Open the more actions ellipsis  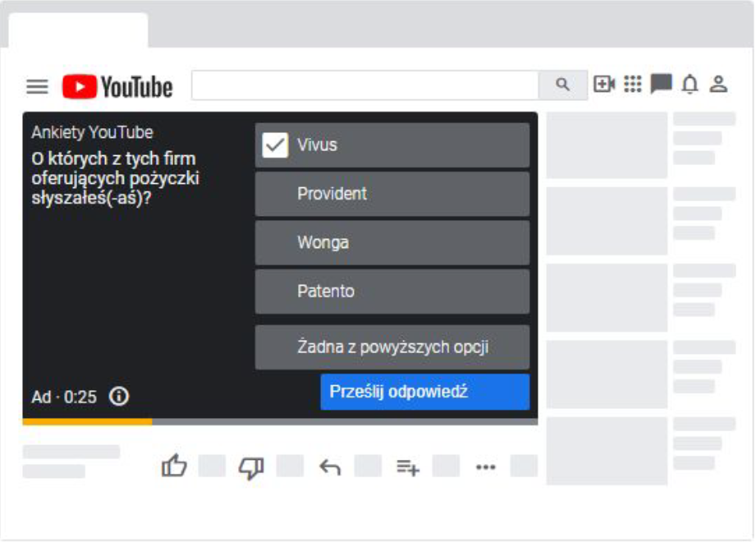point(485,467)
